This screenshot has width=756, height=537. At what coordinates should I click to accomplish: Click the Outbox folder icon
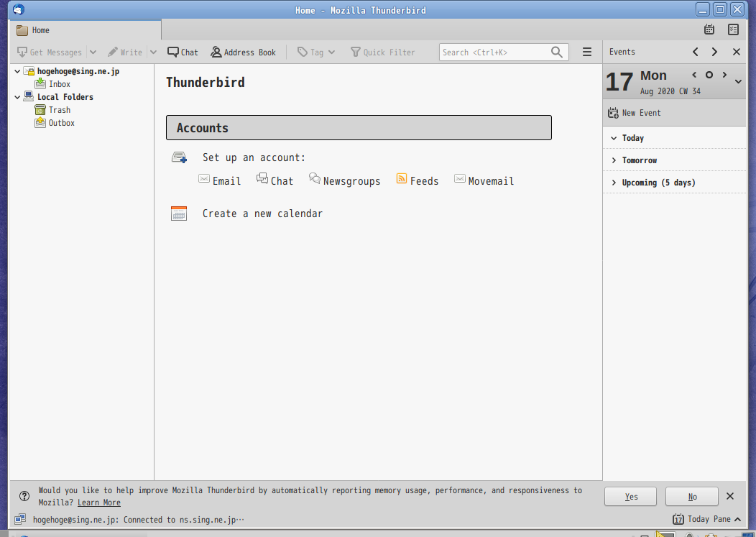pyautogui.click(x=40, y=122)
